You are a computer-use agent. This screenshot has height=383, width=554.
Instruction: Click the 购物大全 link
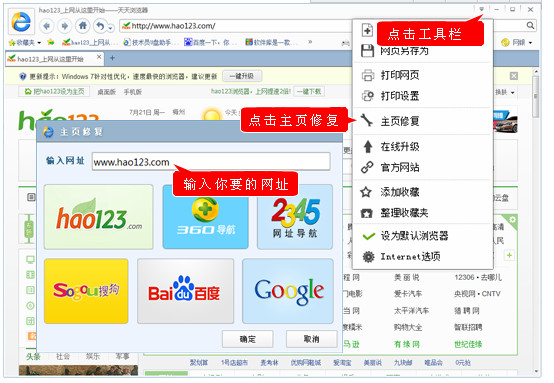pos(408,327)
